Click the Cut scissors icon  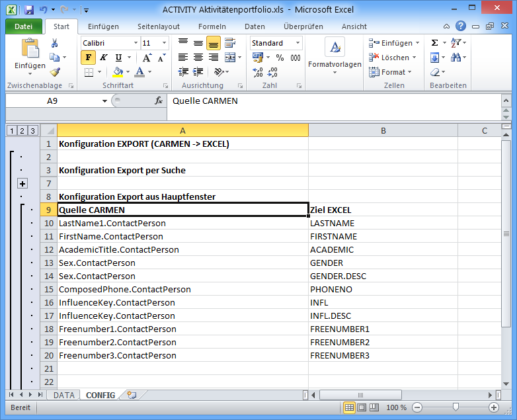pos(54,43)
